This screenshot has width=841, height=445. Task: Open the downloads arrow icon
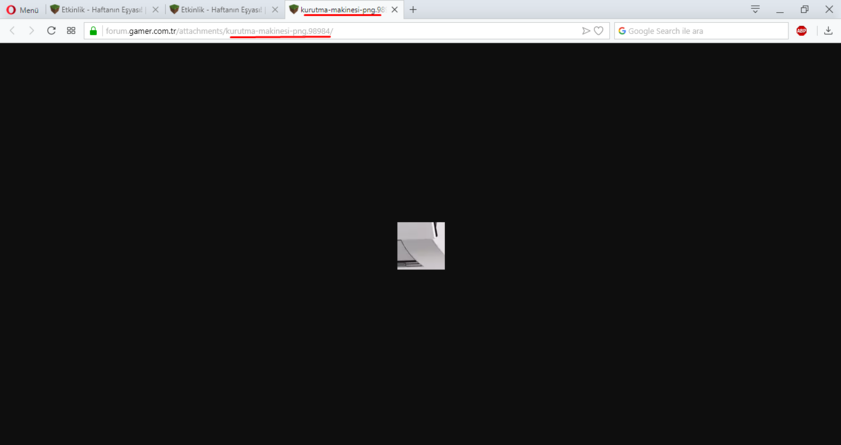[828, 31]
